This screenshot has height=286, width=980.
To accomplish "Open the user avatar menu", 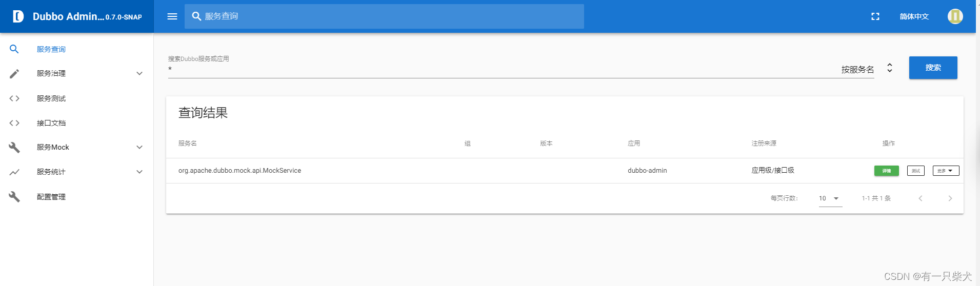I will (x=955, y=16).
